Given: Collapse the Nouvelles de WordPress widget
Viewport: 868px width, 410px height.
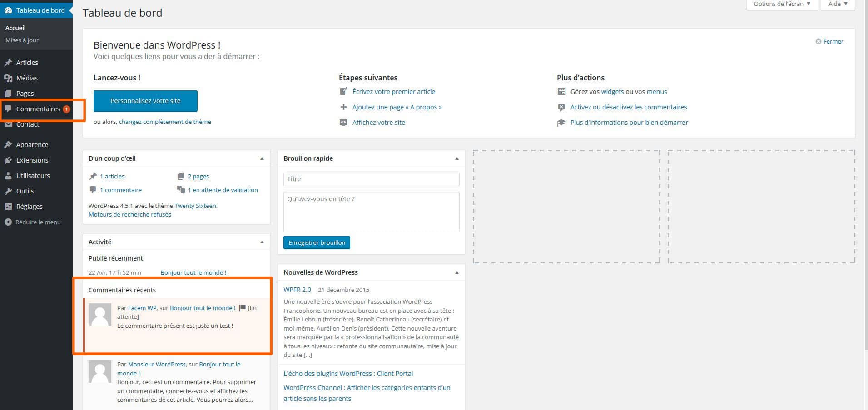Looking at the screenshot, I should [456, 272].
